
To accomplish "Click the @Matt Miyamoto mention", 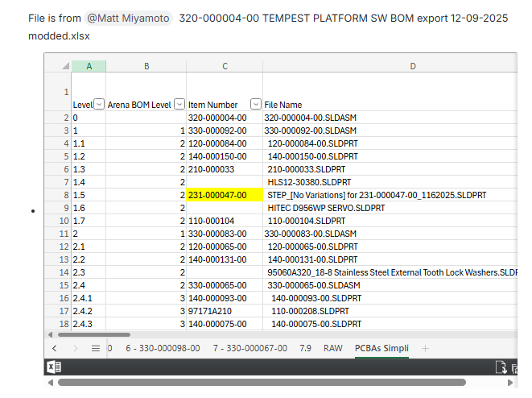I will pyautogui.click(x=128, y=18).
